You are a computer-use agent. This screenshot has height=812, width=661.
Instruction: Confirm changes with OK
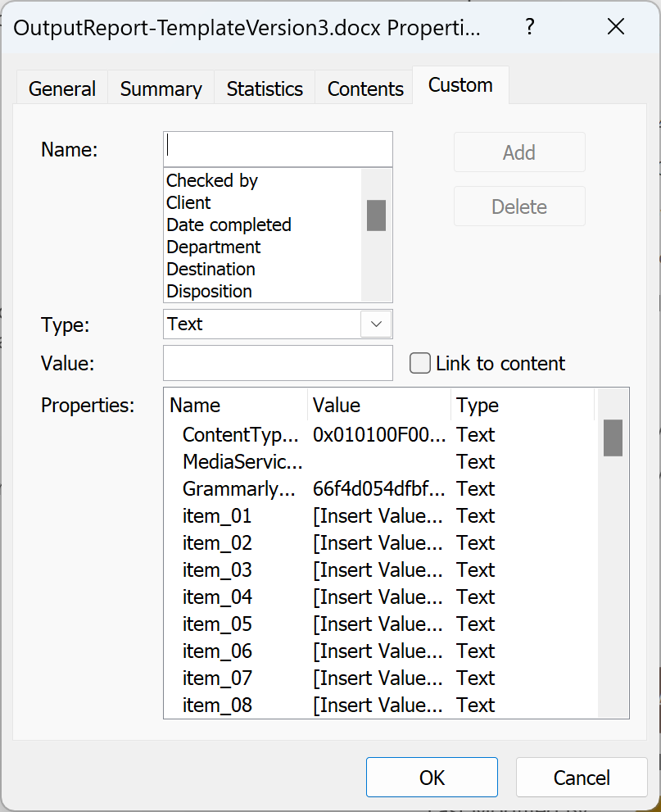point(432,777)
